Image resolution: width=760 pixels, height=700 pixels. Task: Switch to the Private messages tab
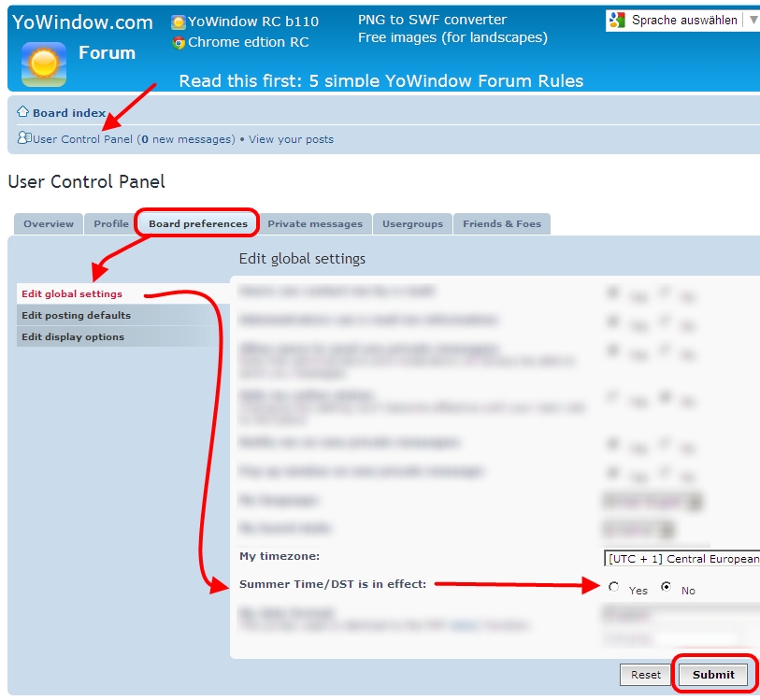point(314,224)
